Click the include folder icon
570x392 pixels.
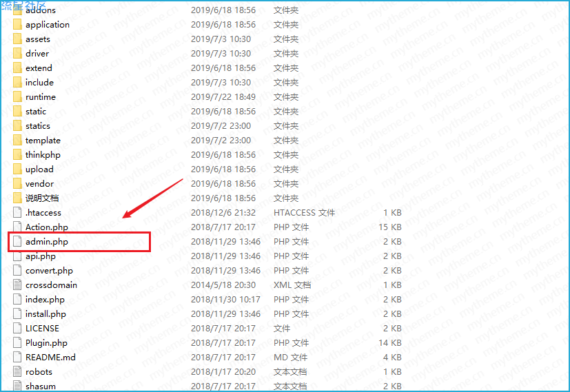(x=17, y=83)
